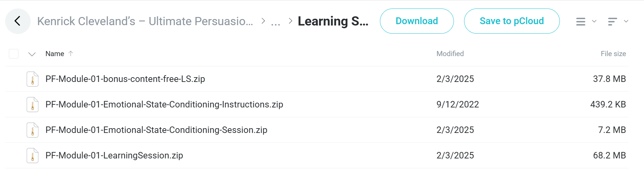
Task: Click zip icon for Emotional-State-Conditioning-Instructions file
Action: pos(33,104)
